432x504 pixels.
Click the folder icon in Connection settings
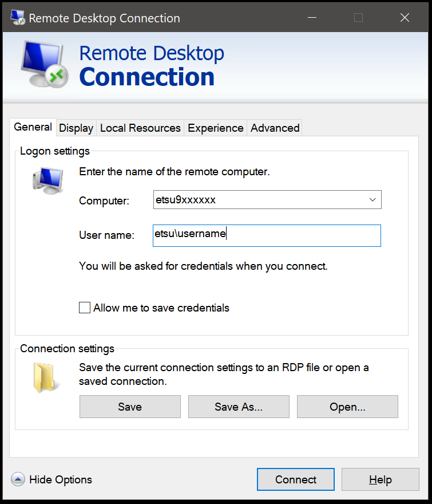(43, 377)
